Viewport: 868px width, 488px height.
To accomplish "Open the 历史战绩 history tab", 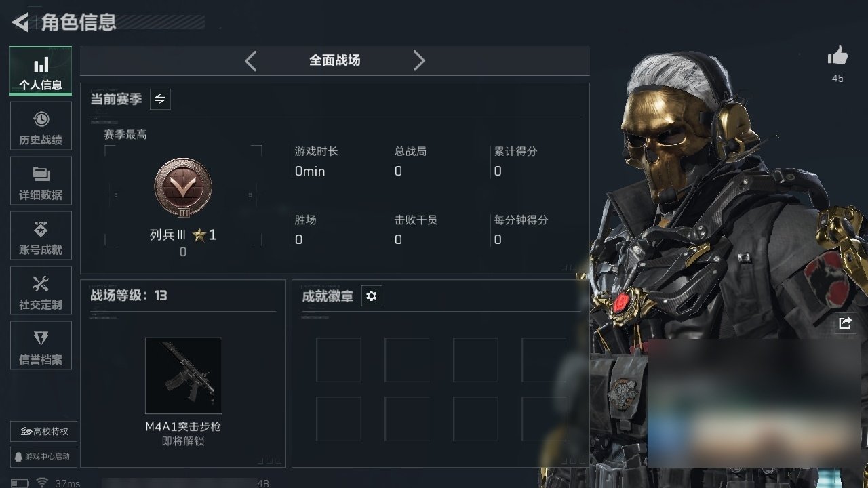I will pos(41,126).
